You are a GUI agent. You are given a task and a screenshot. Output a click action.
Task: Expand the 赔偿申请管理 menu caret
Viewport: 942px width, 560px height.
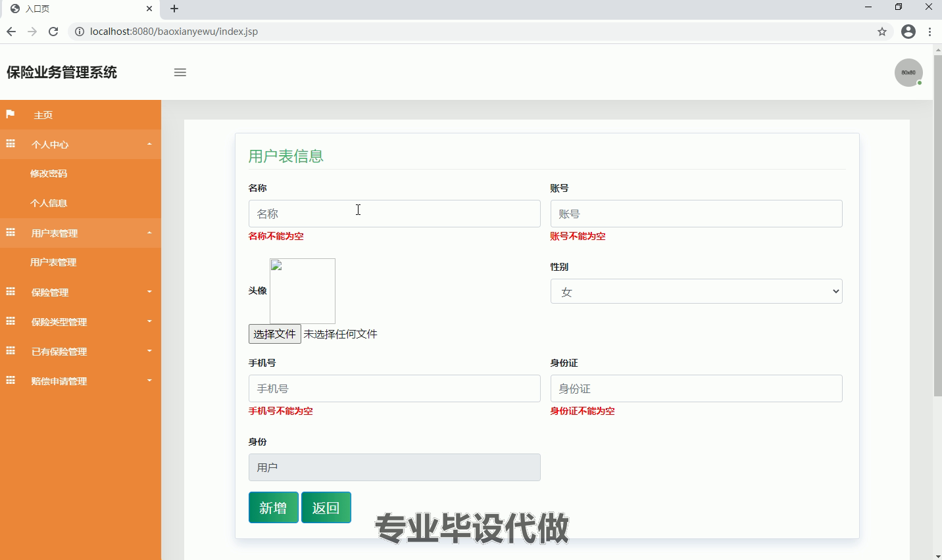tap(149, 381)
